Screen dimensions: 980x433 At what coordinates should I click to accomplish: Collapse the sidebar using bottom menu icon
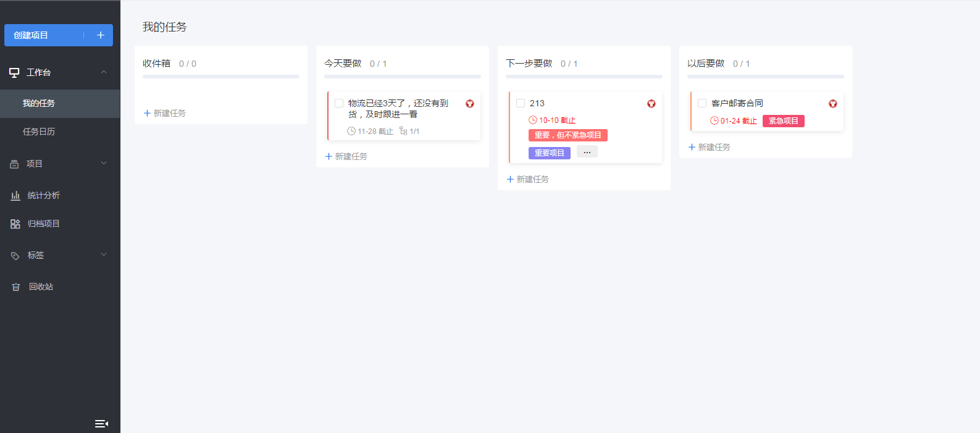(101, 424)
